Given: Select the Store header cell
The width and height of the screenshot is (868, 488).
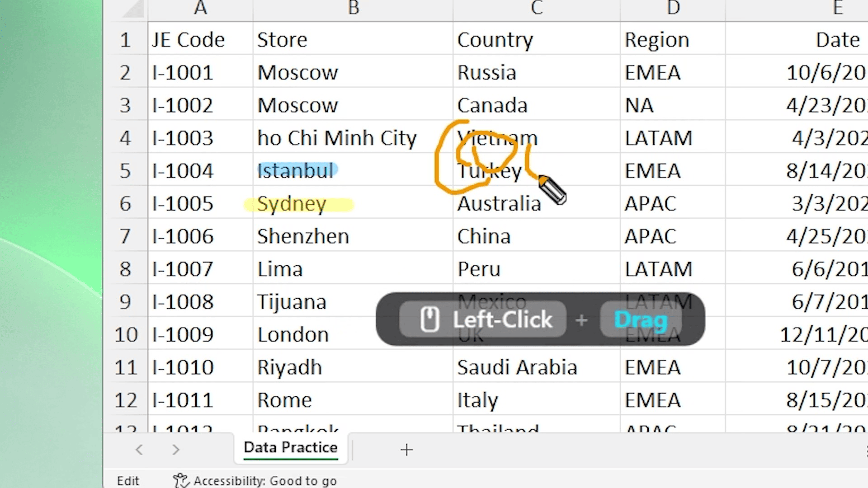Looking at the screenshot, I should tap(353, 39).
